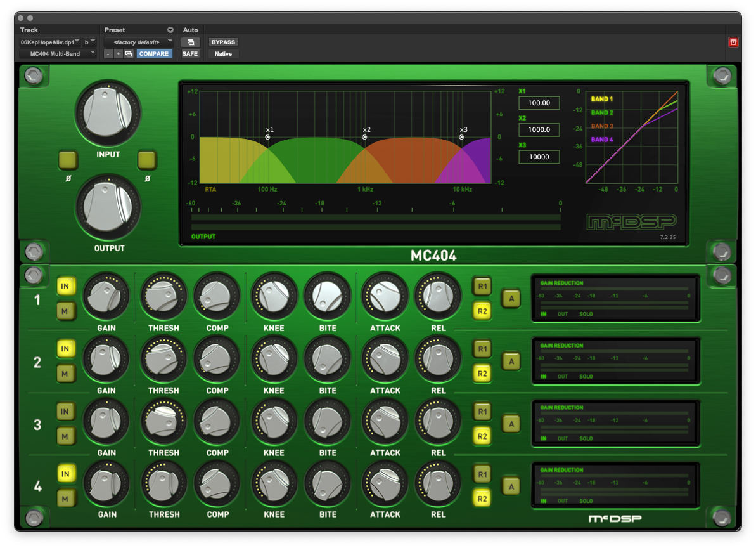
Task: Enable the IN toggle for band 1
Action: pos(66,286)
